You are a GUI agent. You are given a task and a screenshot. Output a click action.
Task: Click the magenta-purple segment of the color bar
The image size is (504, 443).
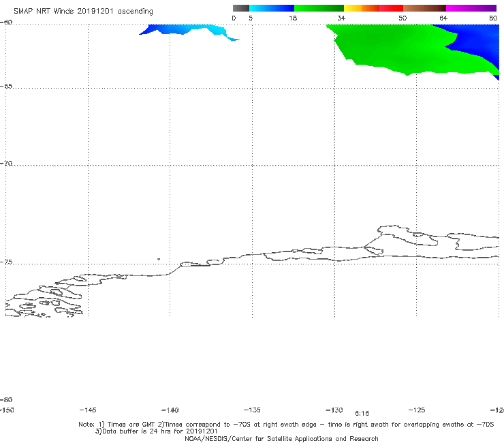pyautogui.click(x=471, y=8)
